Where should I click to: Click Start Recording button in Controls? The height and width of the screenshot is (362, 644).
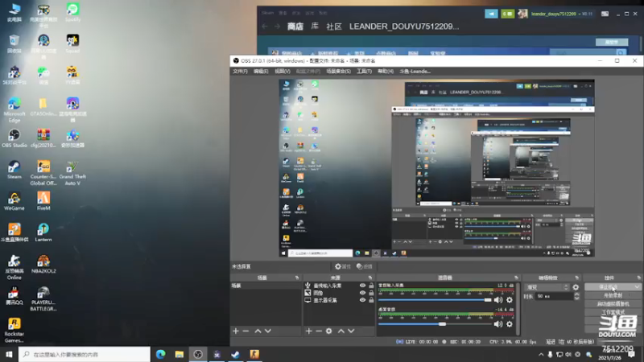coord(613,295)
